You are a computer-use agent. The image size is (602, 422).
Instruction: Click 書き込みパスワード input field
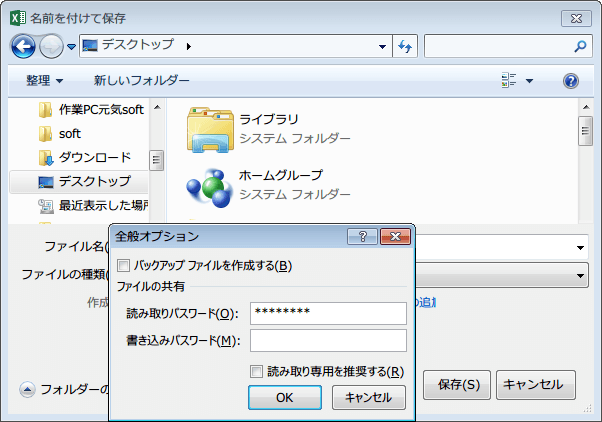tap(328, 340)
